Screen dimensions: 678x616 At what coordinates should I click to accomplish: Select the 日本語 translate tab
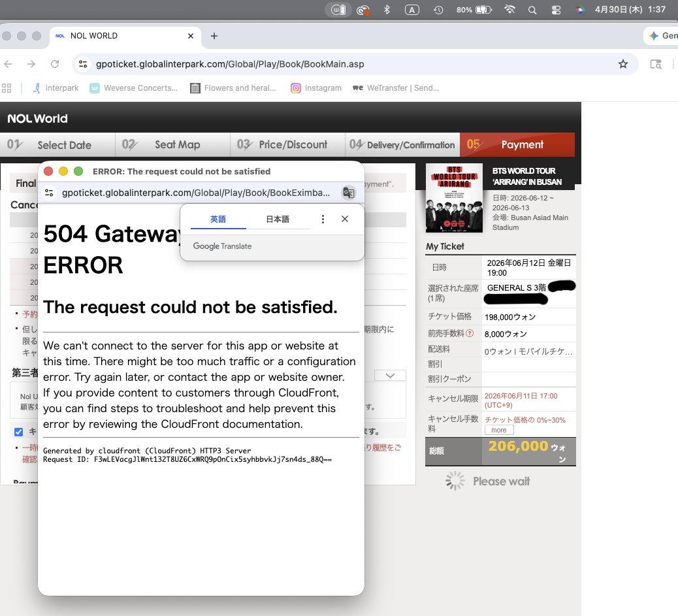tap(278, 219)
